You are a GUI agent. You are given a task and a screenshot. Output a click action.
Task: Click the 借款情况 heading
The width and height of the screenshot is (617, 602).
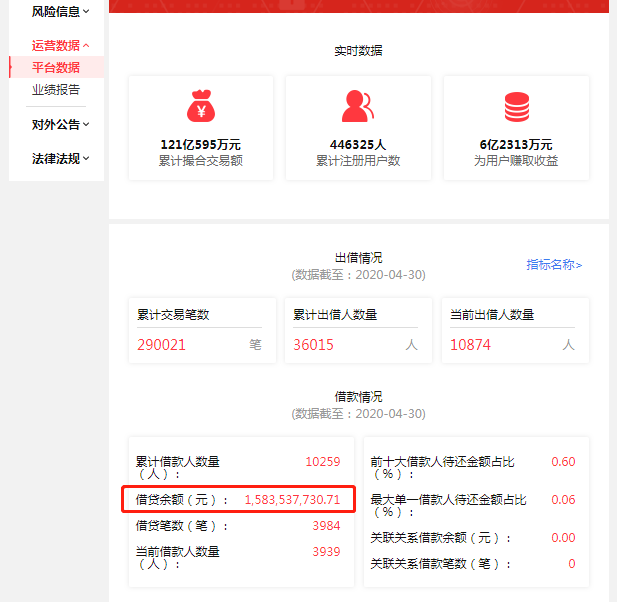pos(358,397)
